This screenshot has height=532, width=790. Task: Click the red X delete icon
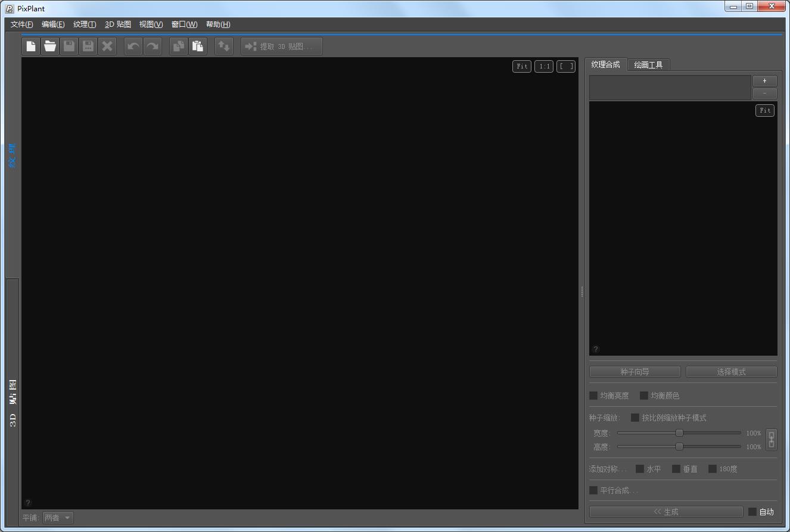[107, 46]
